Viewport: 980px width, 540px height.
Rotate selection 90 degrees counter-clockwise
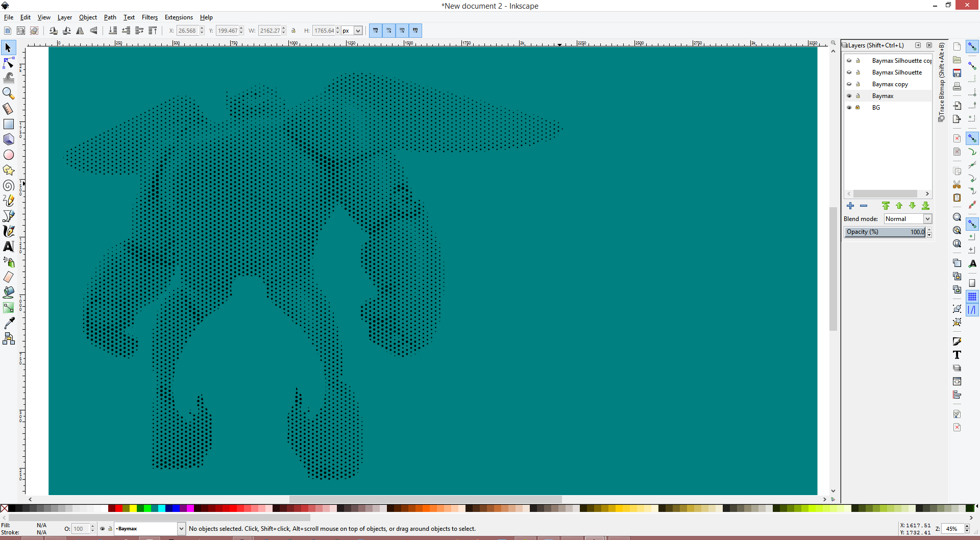tap(53, 31)
